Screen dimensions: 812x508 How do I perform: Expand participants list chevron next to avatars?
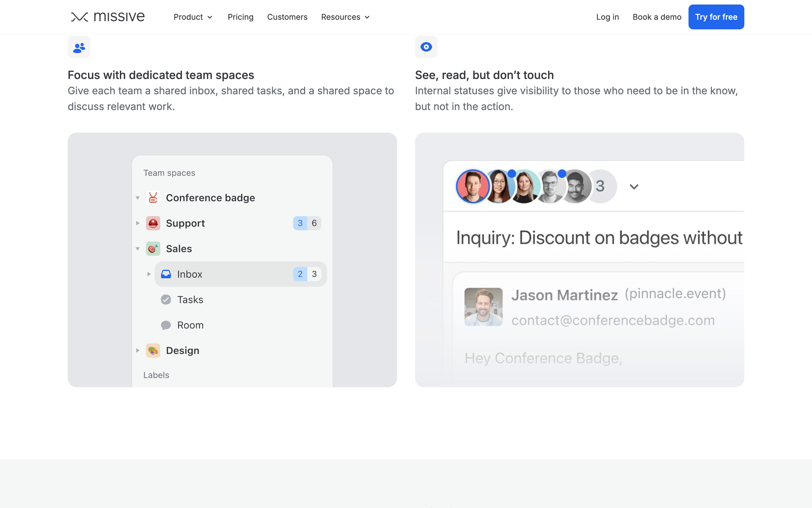pos(634,187)
